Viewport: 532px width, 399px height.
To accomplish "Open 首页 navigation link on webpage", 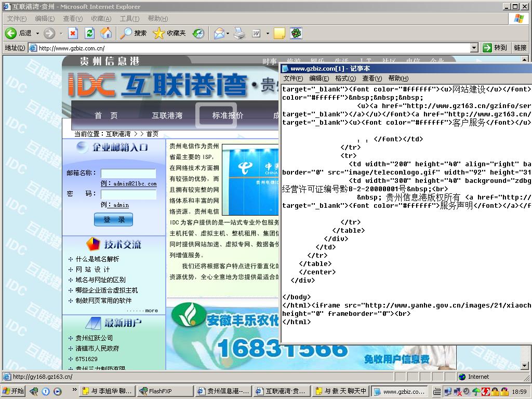I will pos(106,116).
